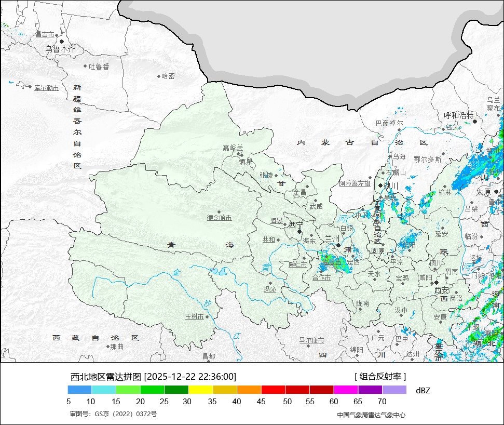Viewport: 504px width, 425px height.
Task: Click the 鄂尔多斯 label
Action: [x=428, y=160]
